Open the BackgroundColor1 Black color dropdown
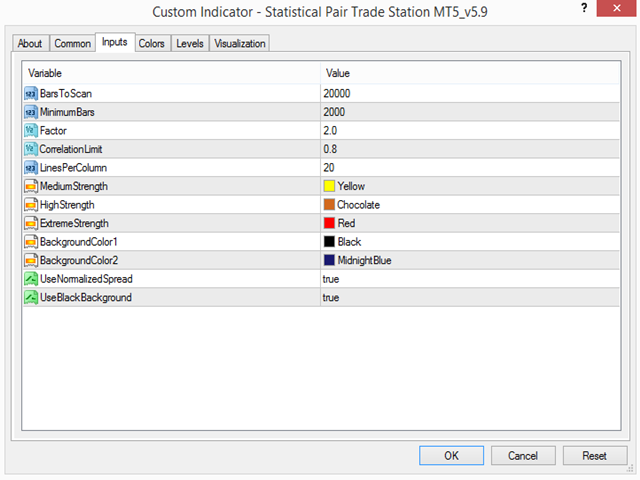The width and height of the screenshot is (640, 480). (x=349, y=242)
